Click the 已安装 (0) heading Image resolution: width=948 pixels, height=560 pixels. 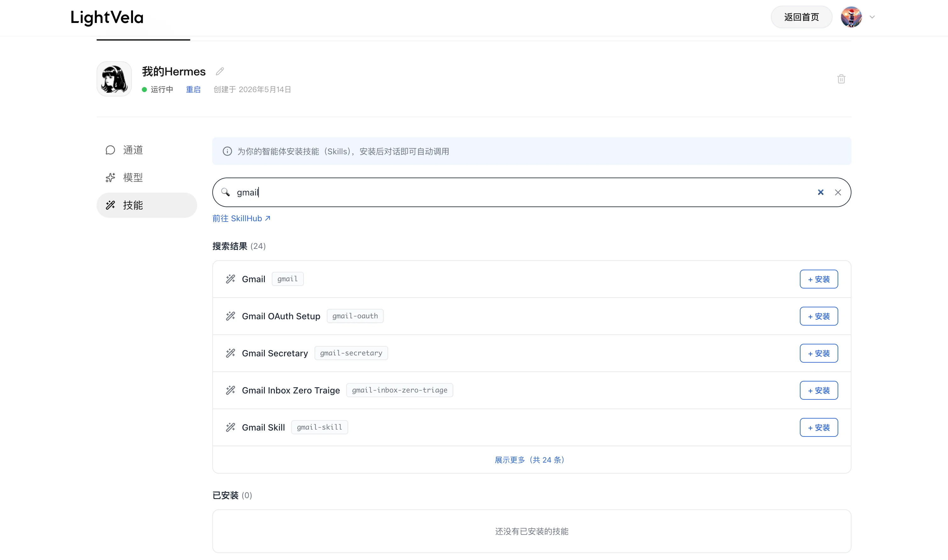tap(232, 495)
